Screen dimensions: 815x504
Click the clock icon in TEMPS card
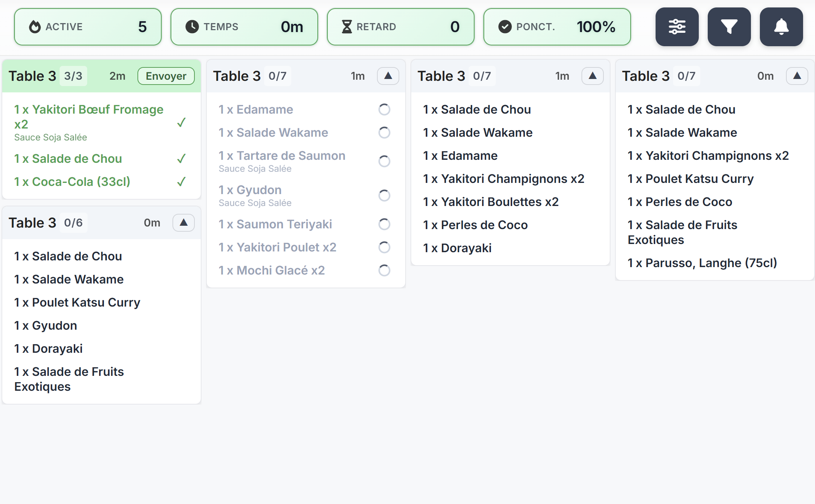192,27
